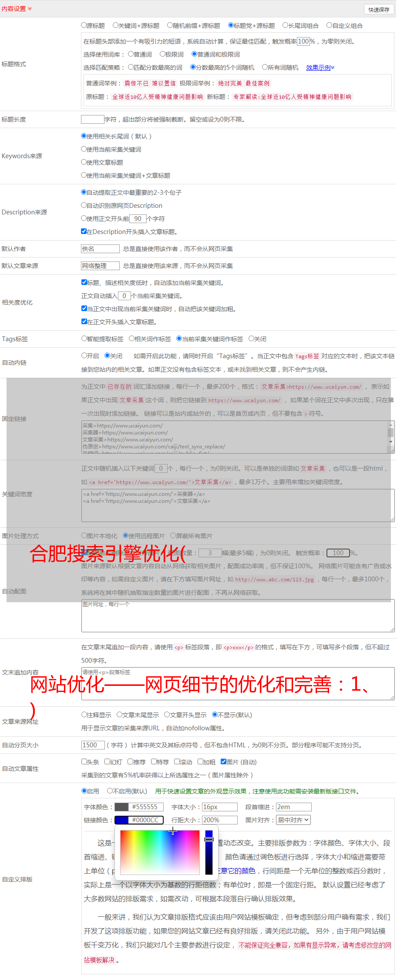
Task: Click down arrow of 固定链接 scrollbar
Action: click(x=391, y=442)
